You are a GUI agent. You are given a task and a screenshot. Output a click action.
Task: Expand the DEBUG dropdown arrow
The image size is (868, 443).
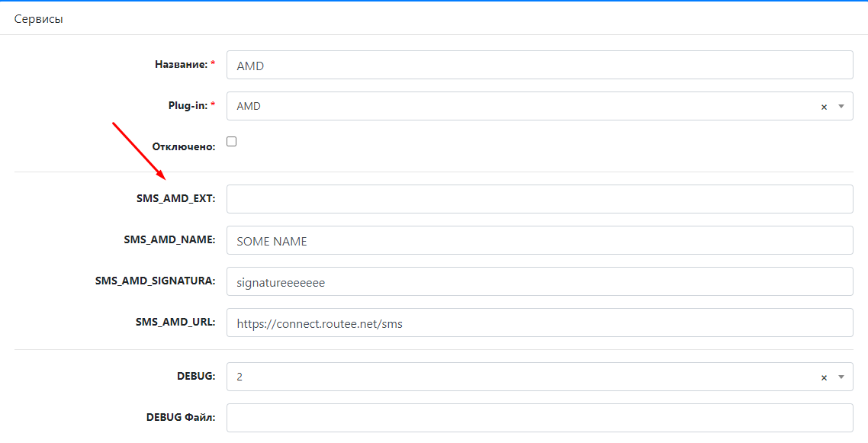[841, 377]
